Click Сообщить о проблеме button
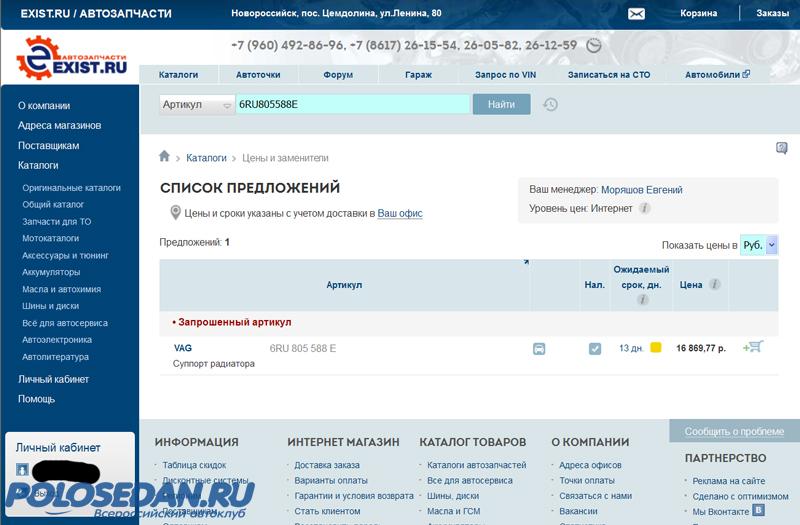The height and width of the screenshot is (525, 800). (734, 432)
